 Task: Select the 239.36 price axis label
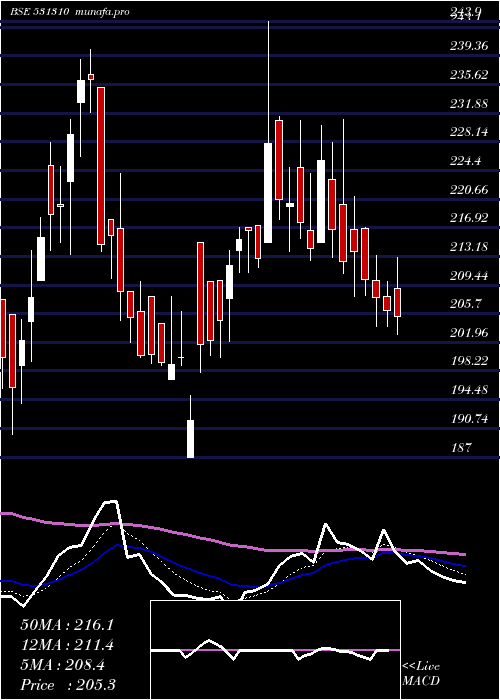(x=469, y=46)
